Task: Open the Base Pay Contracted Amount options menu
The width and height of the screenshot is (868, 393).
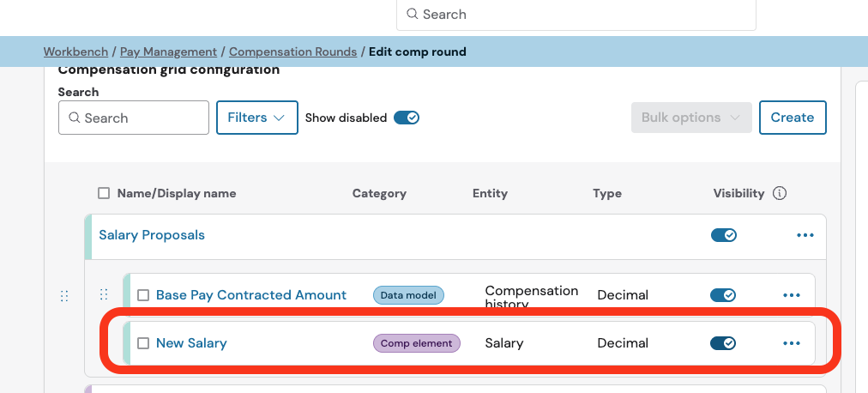Action: pos(791,295)
